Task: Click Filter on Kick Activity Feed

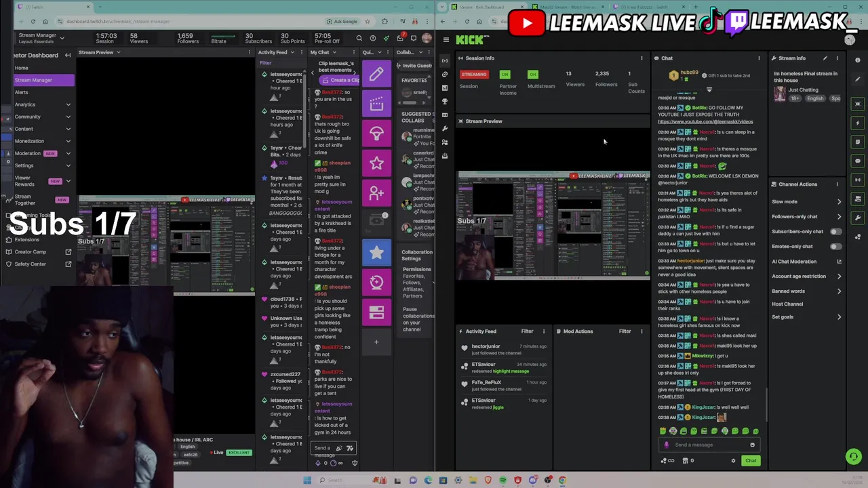Action: (527, 331)
